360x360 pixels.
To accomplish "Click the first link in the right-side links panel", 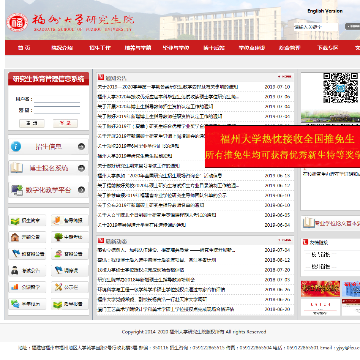I will coord(320,255).
